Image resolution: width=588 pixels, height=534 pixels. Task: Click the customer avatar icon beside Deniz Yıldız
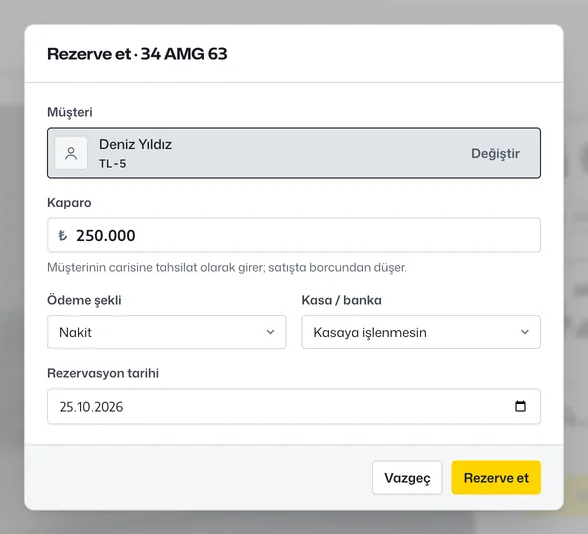pos(71,153)
